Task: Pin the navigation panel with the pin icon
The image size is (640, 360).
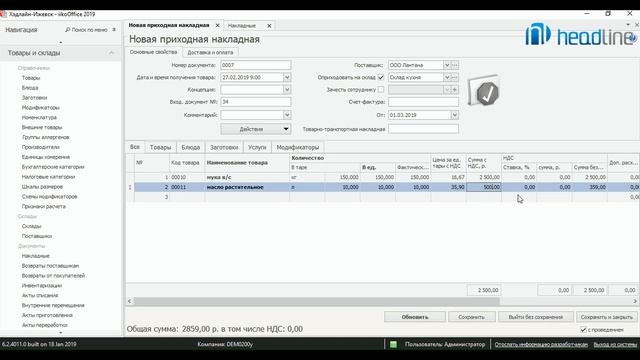Action: (x=114, y=30)
